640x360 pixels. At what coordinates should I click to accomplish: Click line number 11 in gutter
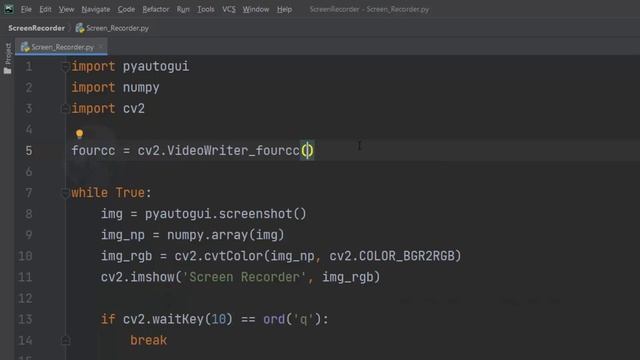point(25,277)
